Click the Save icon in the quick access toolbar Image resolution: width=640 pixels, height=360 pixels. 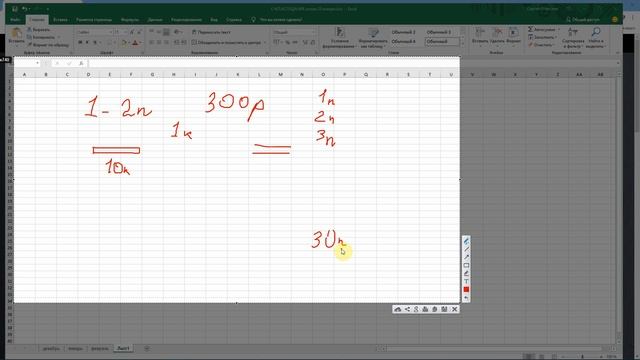15,9
